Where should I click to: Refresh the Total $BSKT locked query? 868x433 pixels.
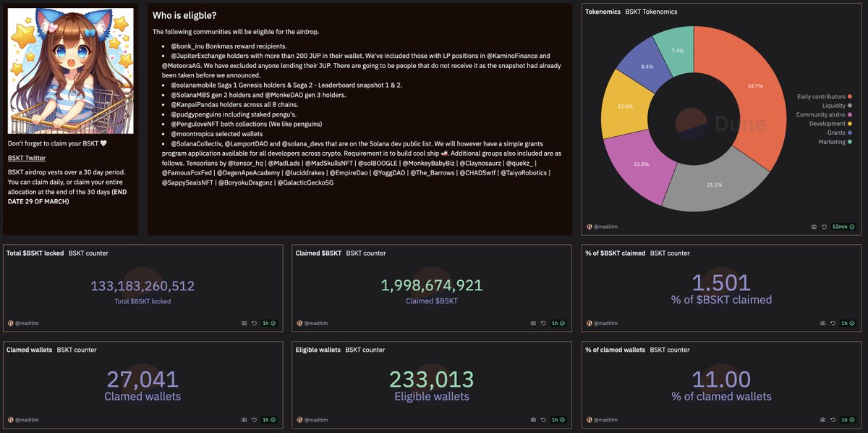[254, 323]
